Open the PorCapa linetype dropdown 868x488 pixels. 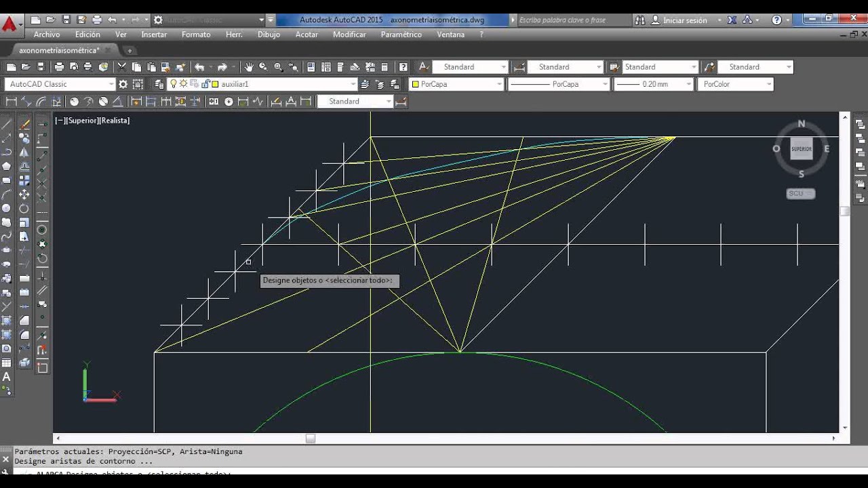point(605,84)
